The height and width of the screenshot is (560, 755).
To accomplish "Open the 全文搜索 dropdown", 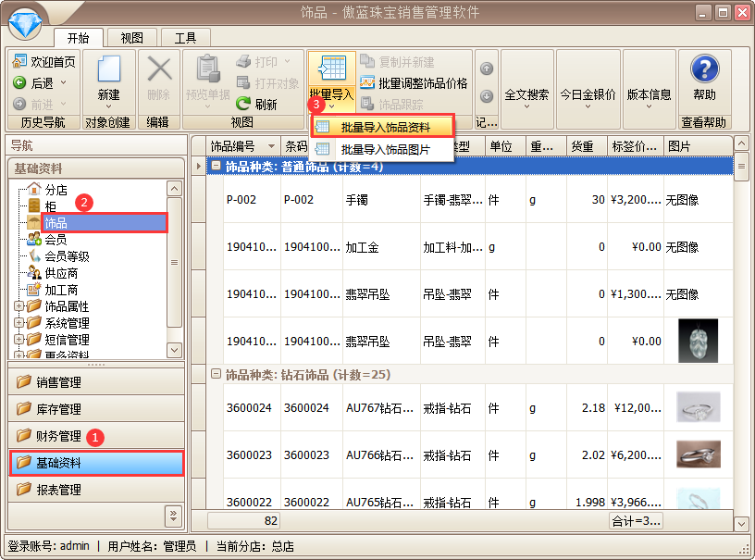I will [526, 90].
